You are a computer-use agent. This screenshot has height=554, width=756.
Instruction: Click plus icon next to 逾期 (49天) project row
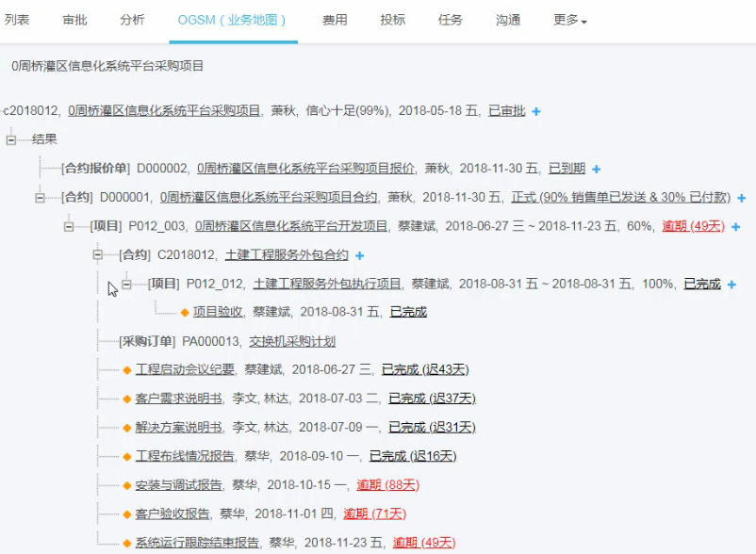735,227
